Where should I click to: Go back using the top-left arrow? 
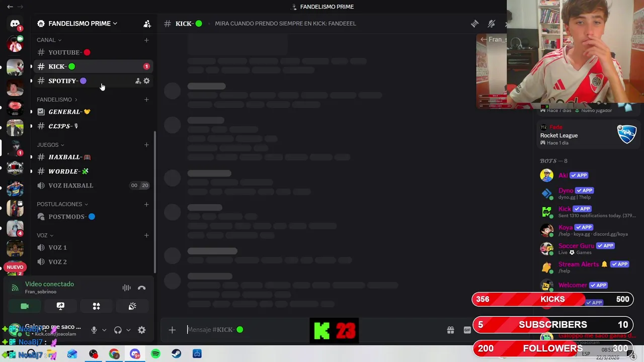10,7
